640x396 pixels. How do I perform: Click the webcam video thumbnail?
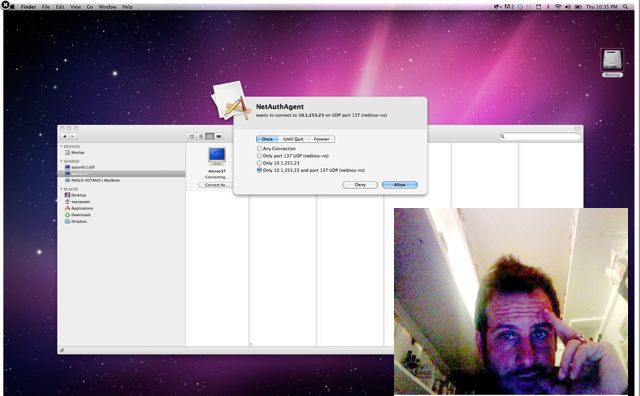511,302
